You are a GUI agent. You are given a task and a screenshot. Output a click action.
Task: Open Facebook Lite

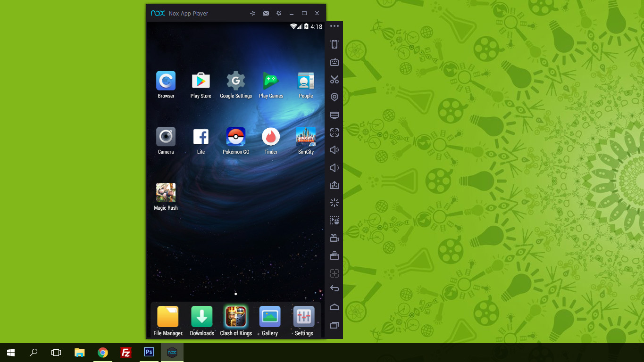coord(201,137)
